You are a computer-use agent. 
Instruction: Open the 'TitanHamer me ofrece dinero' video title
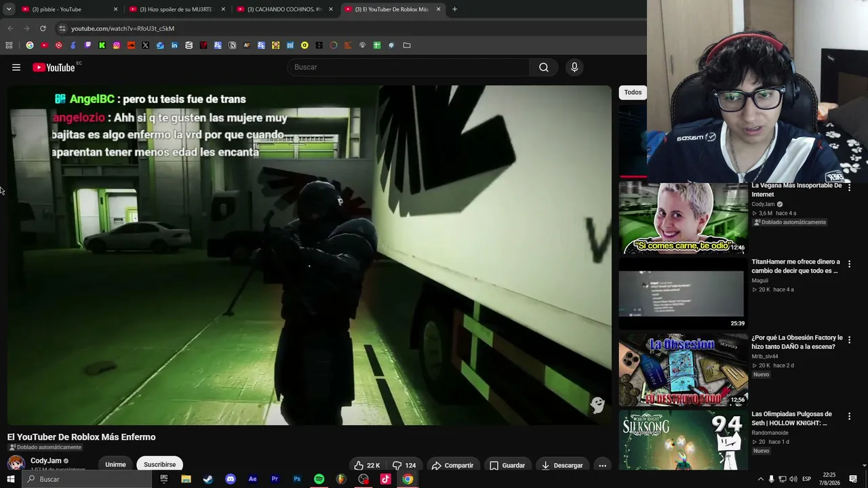pos(796,266)
